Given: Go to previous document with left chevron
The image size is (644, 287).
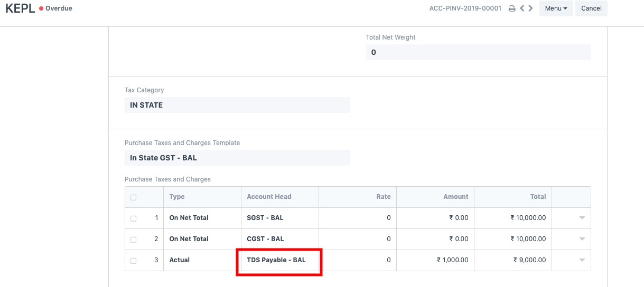Looking at the screenshot, I should coord(522,8).
